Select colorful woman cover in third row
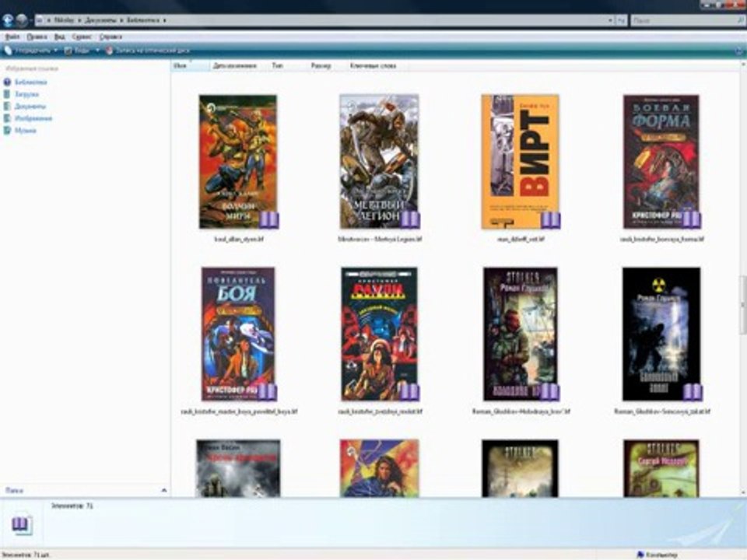The image size is (747, 560). (x=379, y=468)
